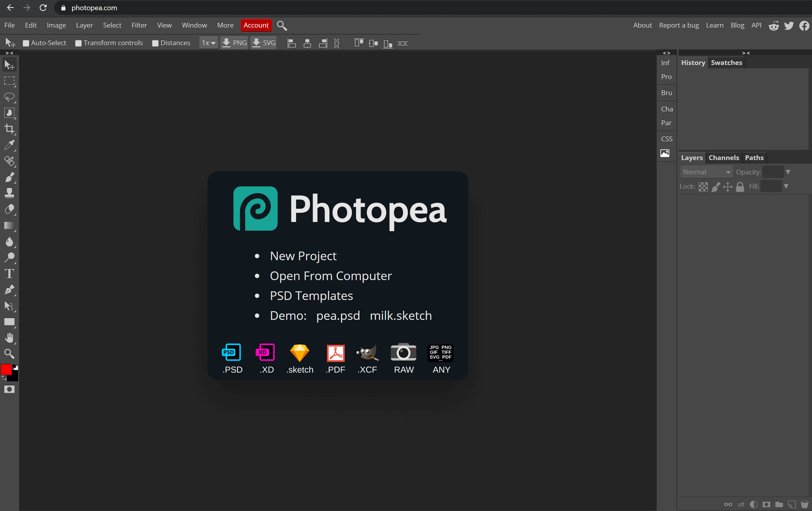Select the Eyedropper tool

[x=9, y=145]
